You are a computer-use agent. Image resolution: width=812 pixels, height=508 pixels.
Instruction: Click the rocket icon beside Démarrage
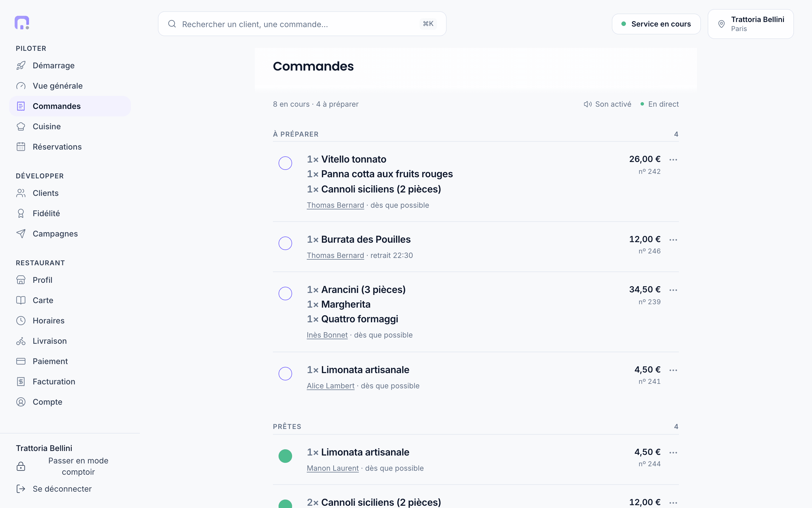click(21, 65)
